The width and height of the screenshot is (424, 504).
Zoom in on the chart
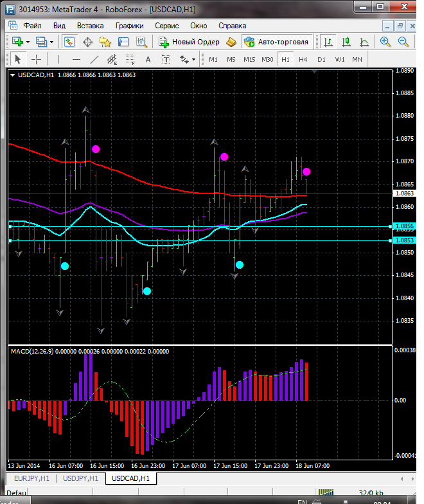[385, 42]
